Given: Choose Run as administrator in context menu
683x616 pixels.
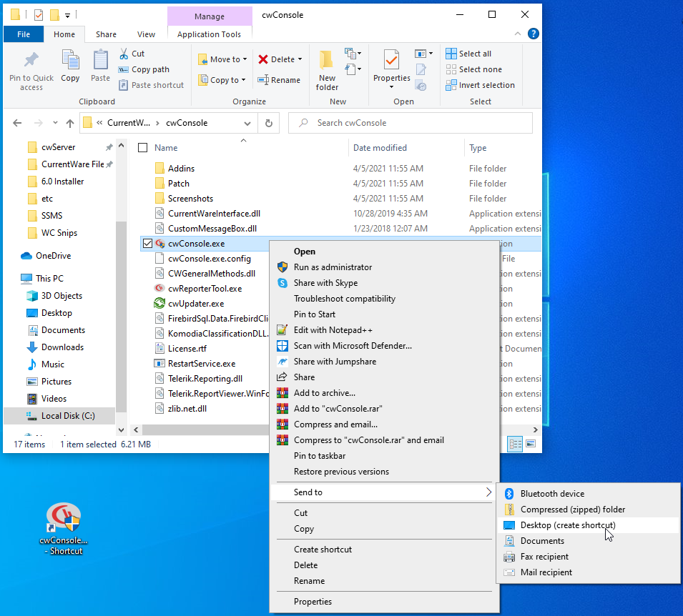Looking at the screenshot, I should pyautogui.click(x=333, y=267).
